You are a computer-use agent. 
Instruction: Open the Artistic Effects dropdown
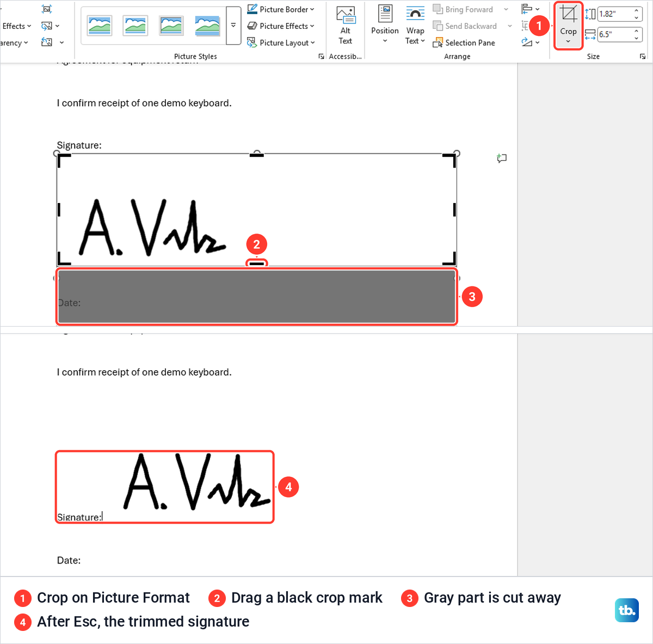click(16, 26)
